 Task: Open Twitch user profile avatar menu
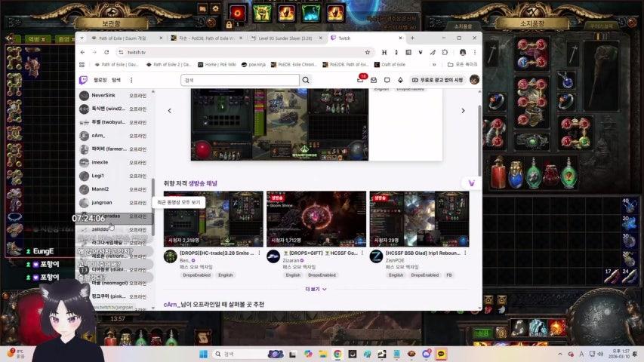(474, 80)
